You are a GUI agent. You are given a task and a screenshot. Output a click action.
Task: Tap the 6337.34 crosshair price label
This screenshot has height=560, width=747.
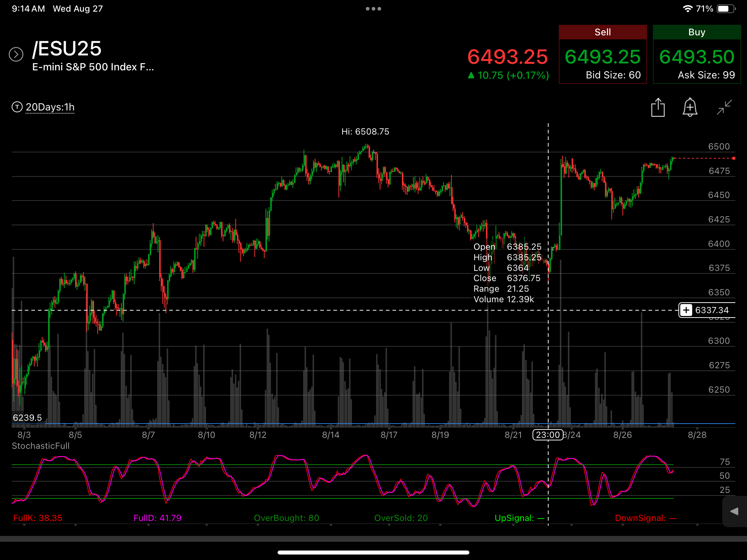[x=712, y=310]
